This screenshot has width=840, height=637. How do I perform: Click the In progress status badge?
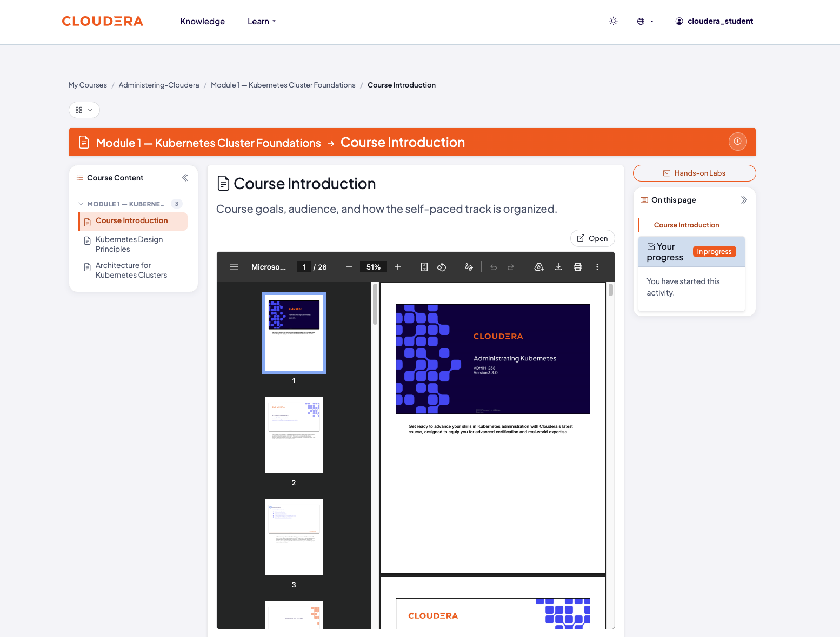coord(714,252)
